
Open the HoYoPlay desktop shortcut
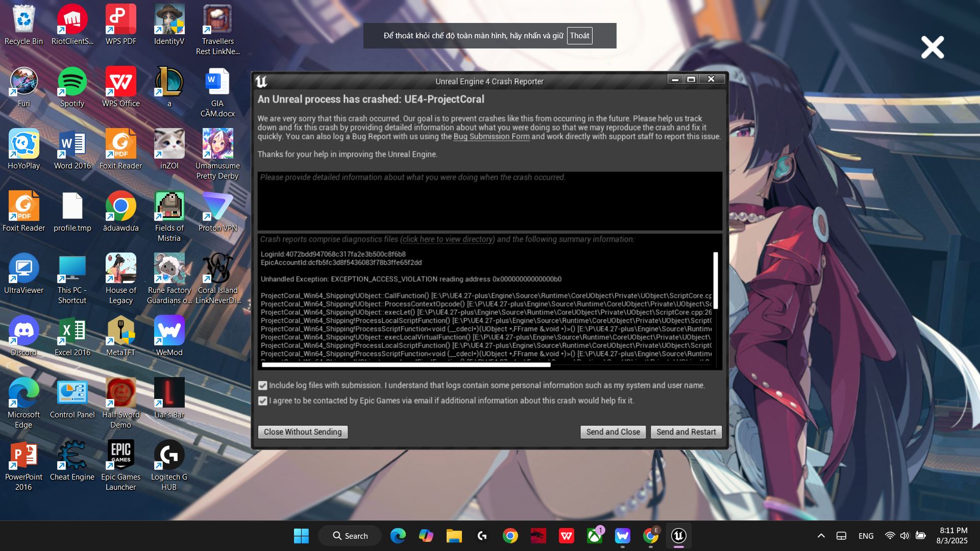23,144
